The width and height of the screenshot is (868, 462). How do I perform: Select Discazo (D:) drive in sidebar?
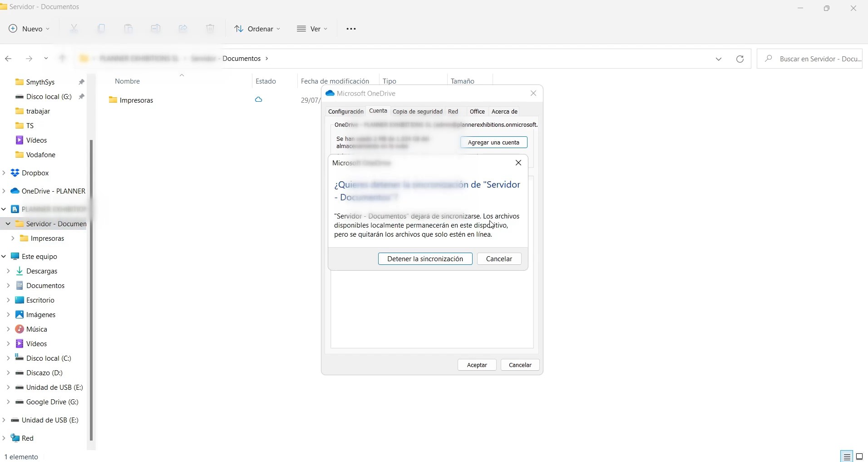click(x=39, y=373)
